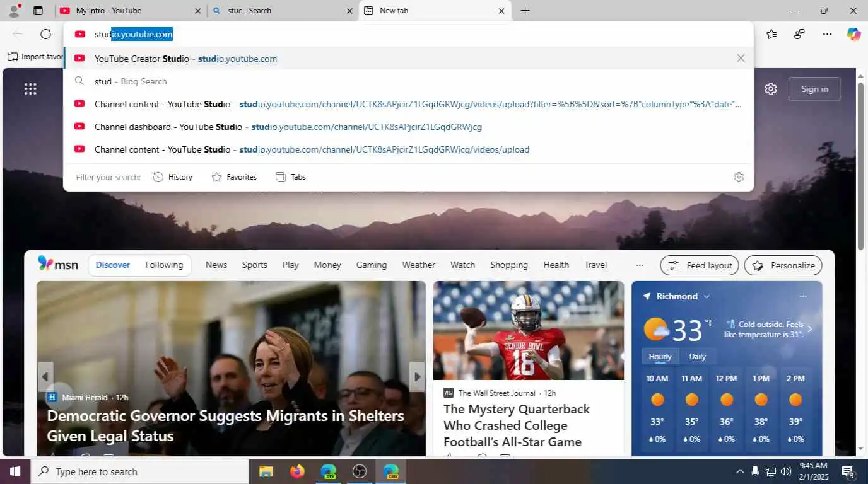This screenshot has height=484, width=868.
Task: Open the Travel category
Action: [595, 265]
